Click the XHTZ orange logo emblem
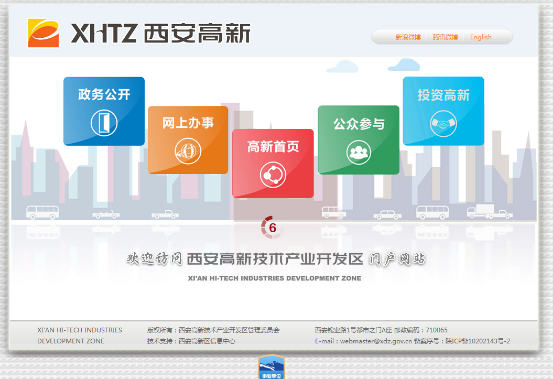This screenshot has width=553, height=379. [43, 33]
